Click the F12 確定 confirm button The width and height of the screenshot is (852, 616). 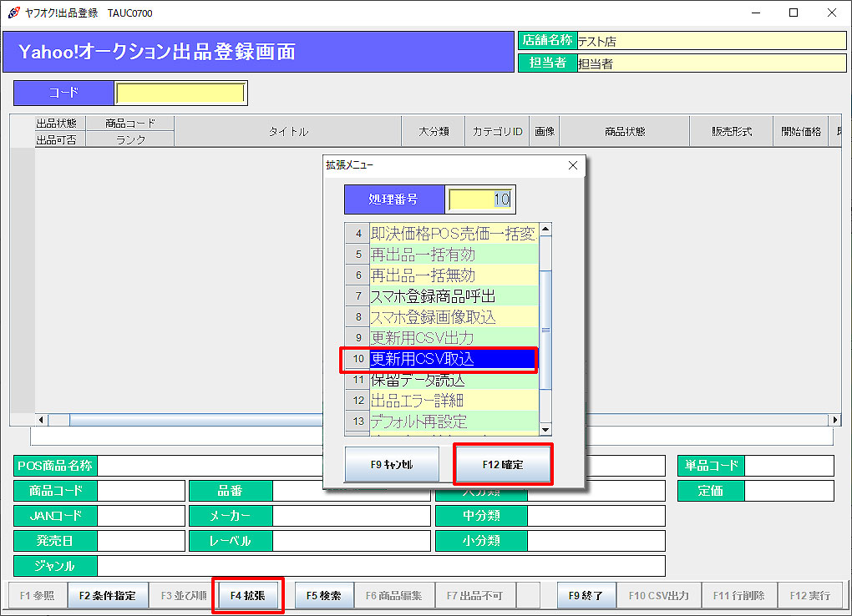coord(503,464)
